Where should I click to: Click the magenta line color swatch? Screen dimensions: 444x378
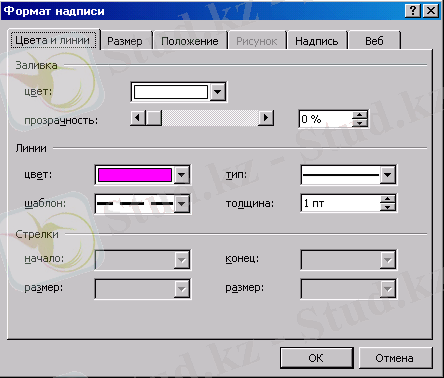[x=135, y=175]
